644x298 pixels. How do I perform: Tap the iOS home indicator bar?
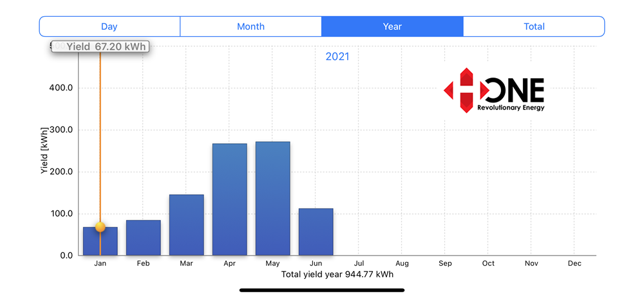322,290
